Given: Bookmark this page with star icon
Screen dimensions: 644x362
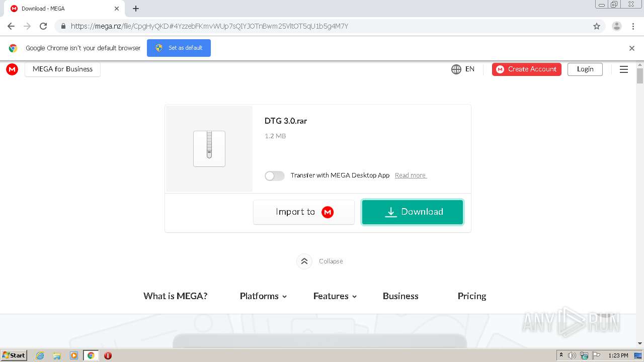Looking at the screenshot, I should [x=597, y=26].
